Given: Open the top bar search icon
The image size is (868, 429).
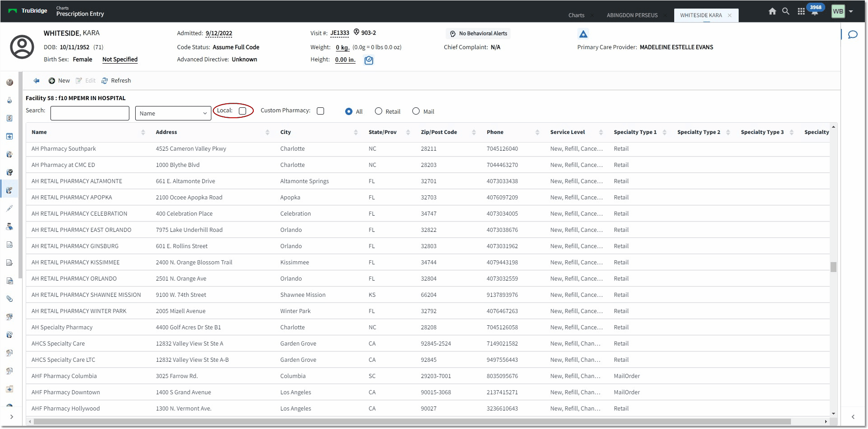Looking at the screenshot, I should point(786,11).
